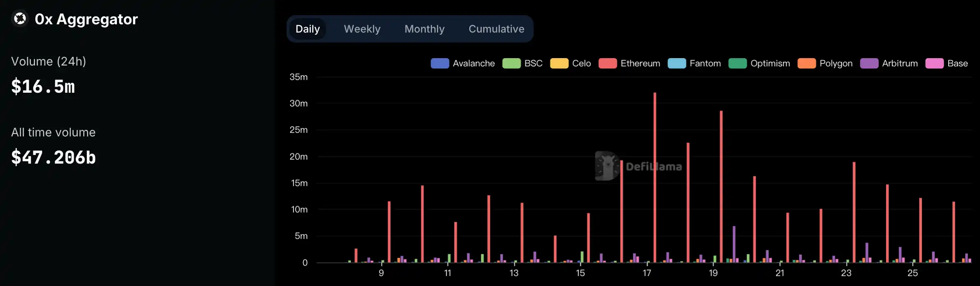
Task: Click the Ethereum bar above day 19
Action: coord(721,185)
